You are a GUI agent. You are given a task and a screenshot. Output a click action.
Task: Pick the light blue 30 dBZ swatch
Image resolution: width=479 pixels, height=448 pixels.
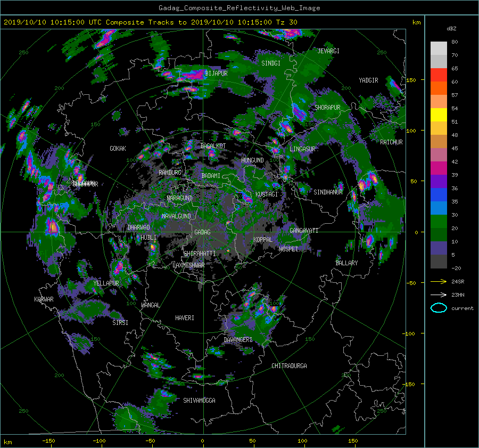point(439,208)
